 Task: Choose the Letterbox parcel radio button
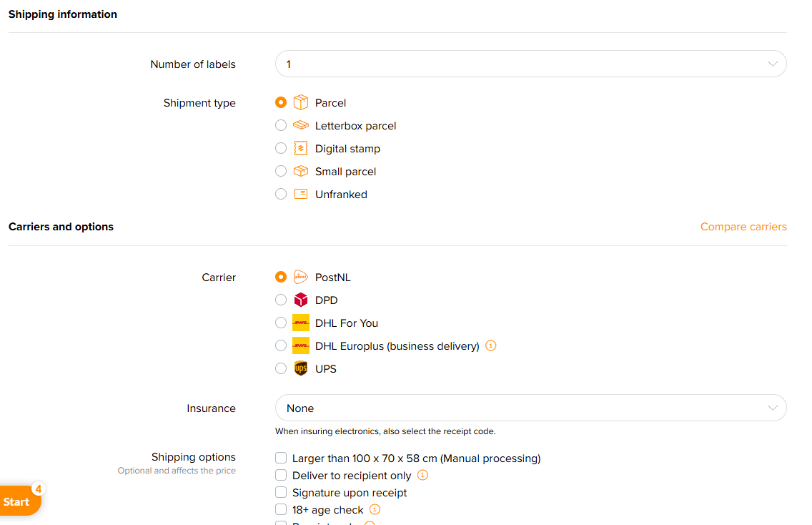281,126
